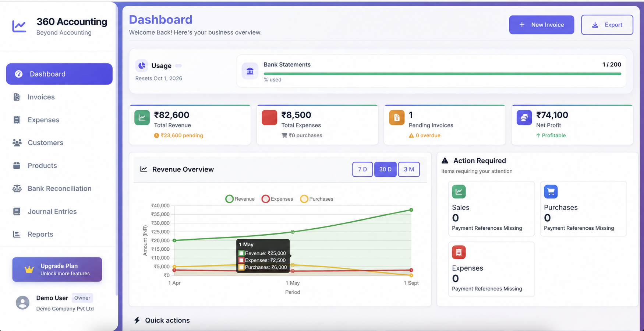Image resolution: width=644 pixels, height=331 pixels.
Task: Click the purple Net Profit coins icon
Action: pyautogui.click(x=524, y=118)
